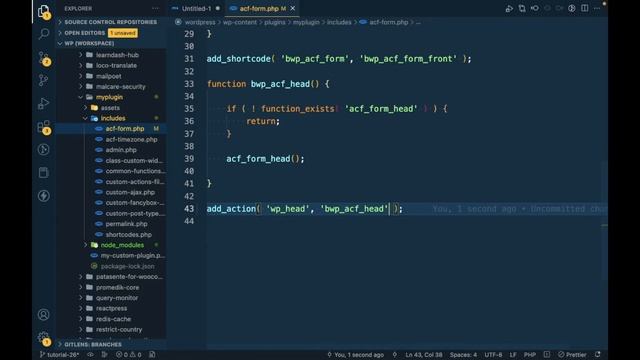Expand restrict-country folder
640x360 pixels.
[119, 329]
